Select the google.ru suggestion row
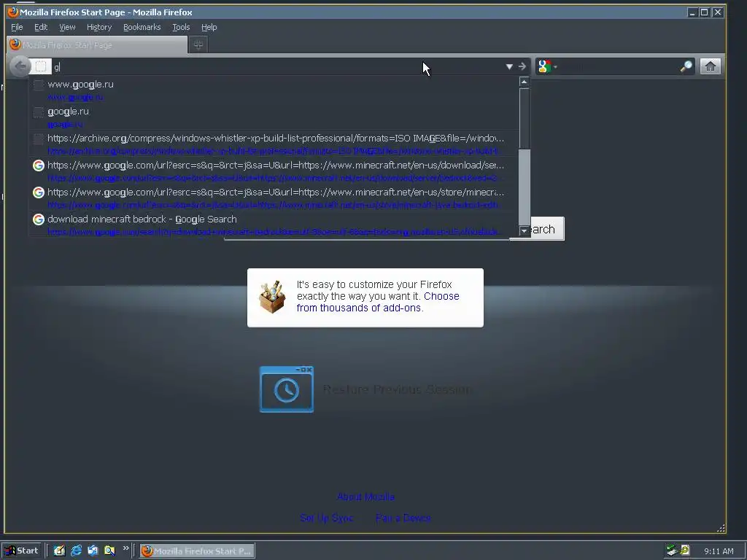The image size is (747, 560). point(274,117)
